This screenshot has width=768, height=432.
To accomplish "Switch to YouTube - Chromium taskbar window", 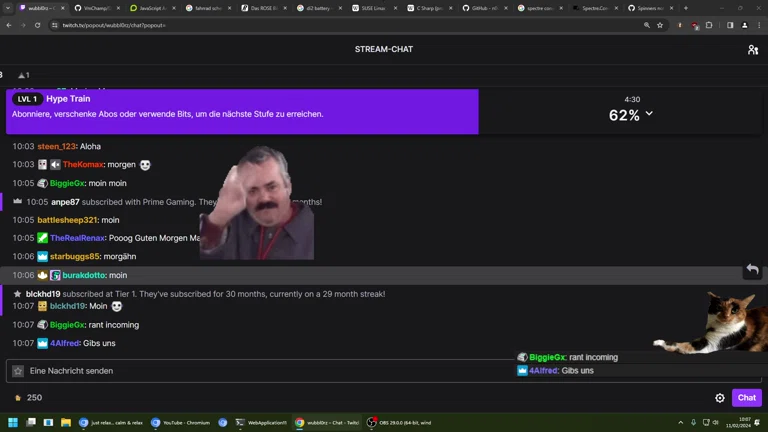I will [180, 422].
